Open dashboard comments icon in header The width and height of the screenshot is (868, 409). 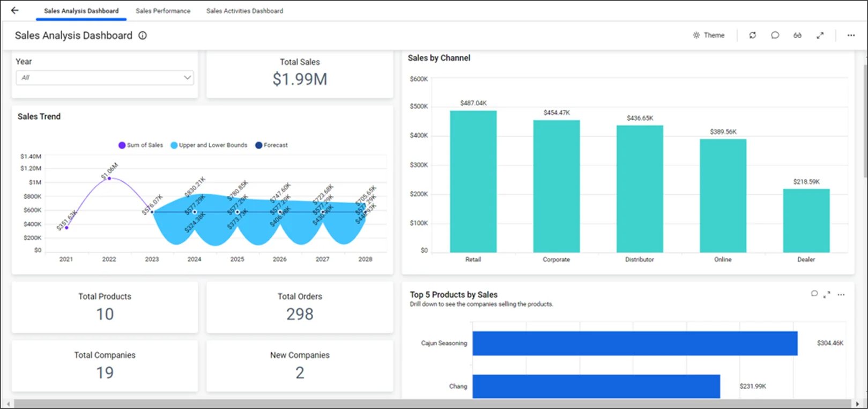point(775,35)
